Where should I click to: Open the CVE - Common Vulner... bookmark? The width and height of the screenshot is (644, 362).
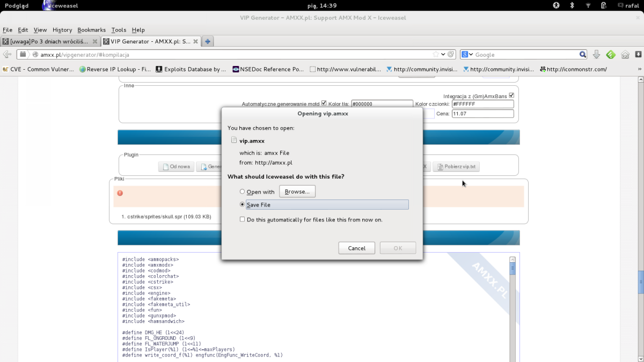coord(38,69)
